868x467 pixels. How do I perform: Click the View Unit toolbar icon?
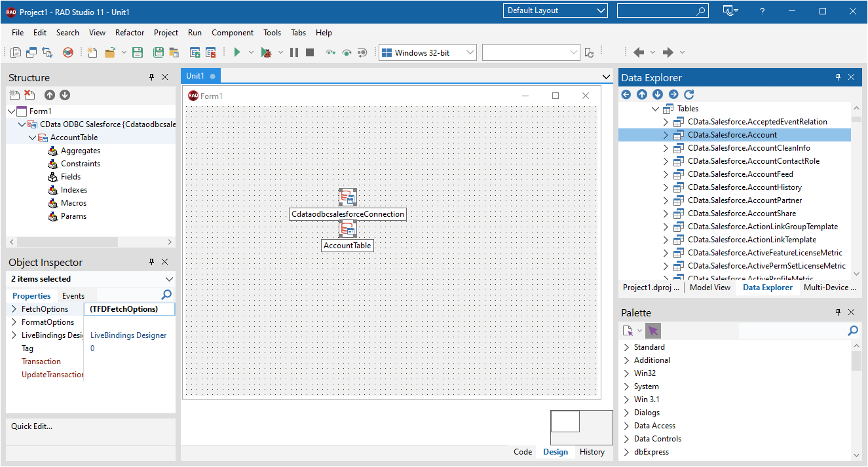(16, 52)
